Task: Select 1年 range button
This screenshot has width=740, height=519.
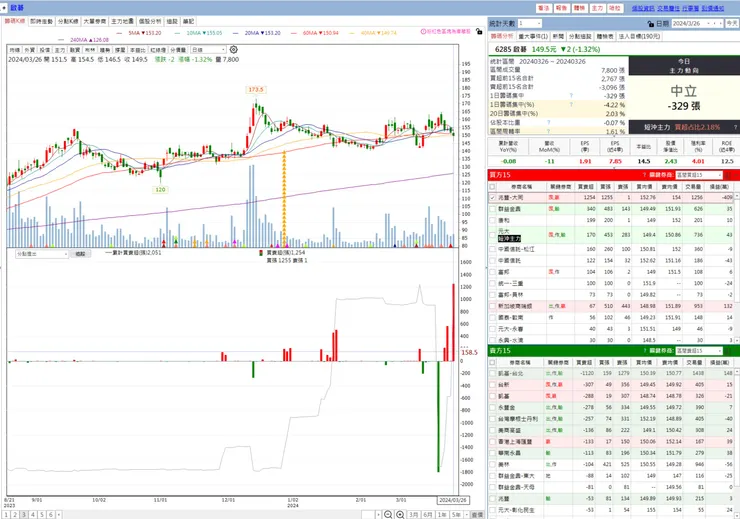Action: (x=442, y=515)
